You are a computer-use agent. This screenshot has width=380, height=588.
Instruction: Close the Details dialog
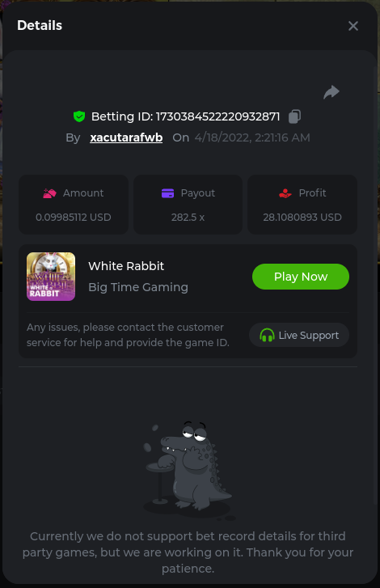point(353,26)
